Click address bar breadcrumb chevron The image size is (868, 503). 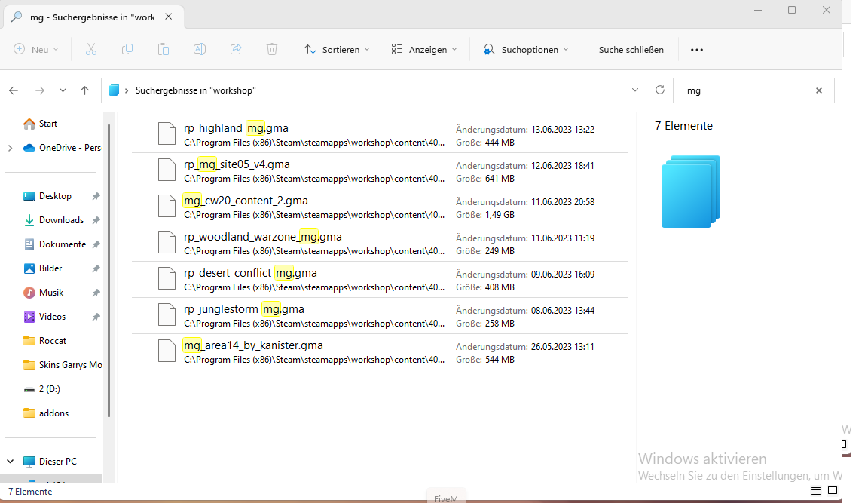tap(127, 90)
